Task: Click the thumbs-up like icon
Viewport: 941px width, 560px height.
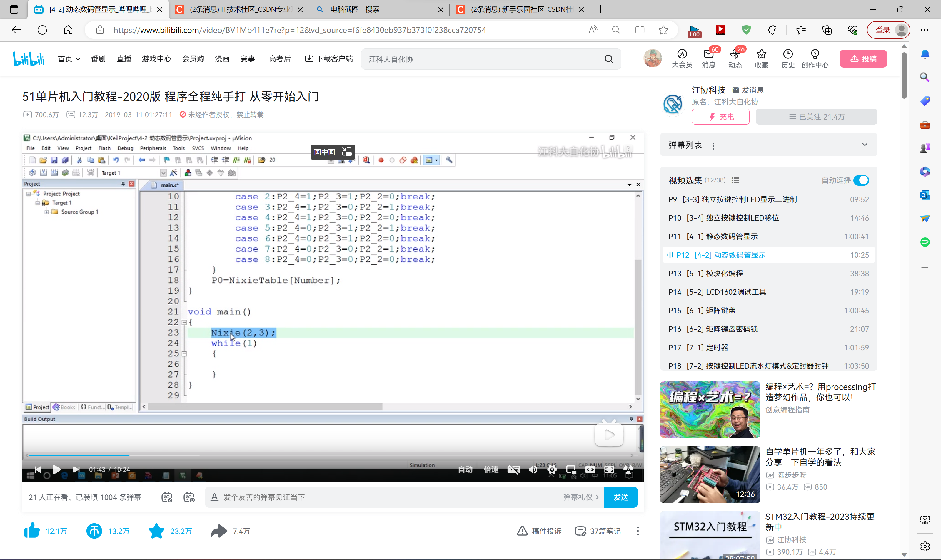Action: (x=32, y=531)
